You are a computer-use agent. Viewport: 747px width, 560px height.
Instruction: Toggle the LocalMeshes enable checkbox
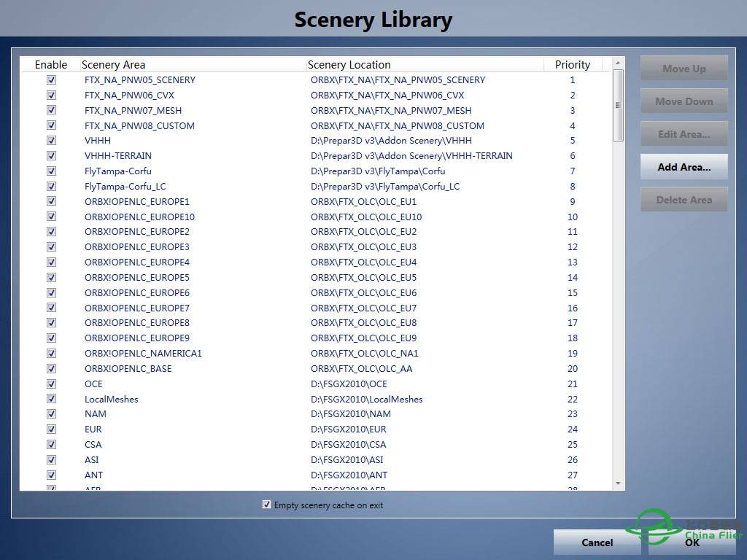tap(51, 399)
